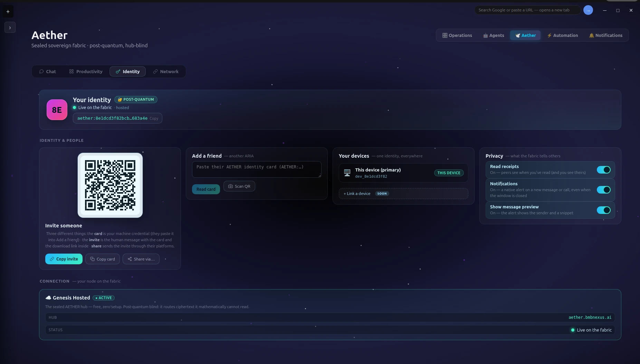Focus the Search Google or paste URL field
The image size is (640, 364).
(527, 10)
